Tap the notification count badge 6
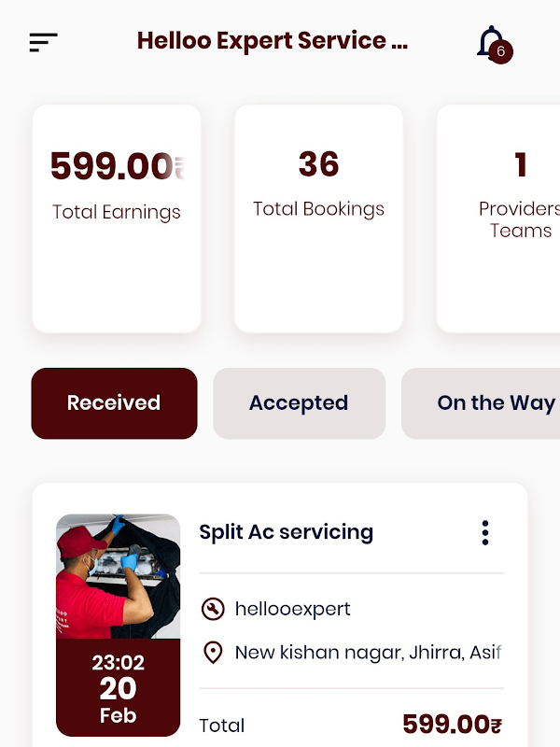Screen dimensions: 560x747 pyautogui.click(x=501, y=51)
